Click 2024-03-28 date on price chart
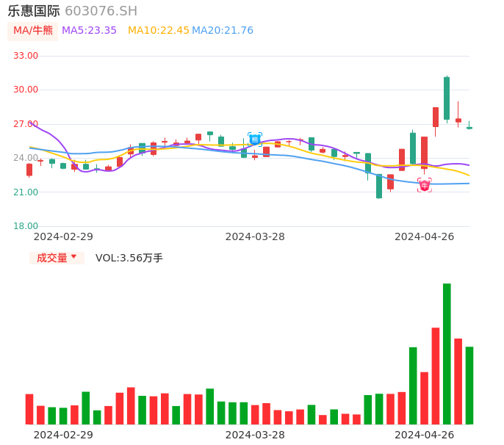The height and width of the screenshot is (445, 504). click(255, 236)
